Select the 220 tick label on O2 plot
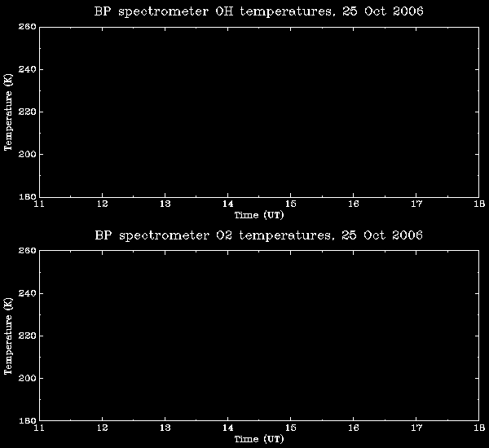 pos(28,336)
